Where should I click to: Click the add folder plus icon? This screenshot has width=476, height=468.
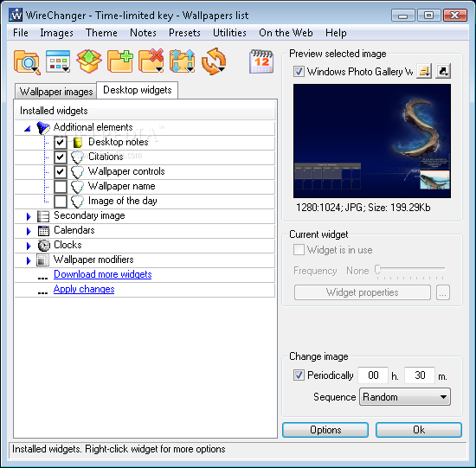click(x=120, y=61)
